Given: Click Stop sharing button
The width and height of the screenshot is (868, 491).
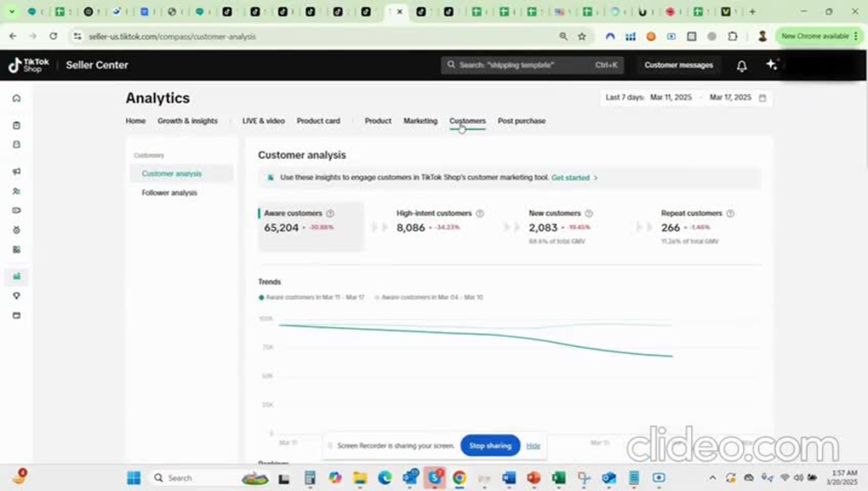Looking at the screenshot, I should (490, 446).
